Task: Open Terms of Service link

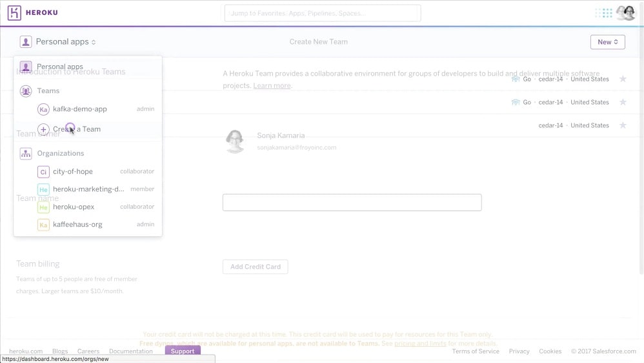Action: pos(476,351)
